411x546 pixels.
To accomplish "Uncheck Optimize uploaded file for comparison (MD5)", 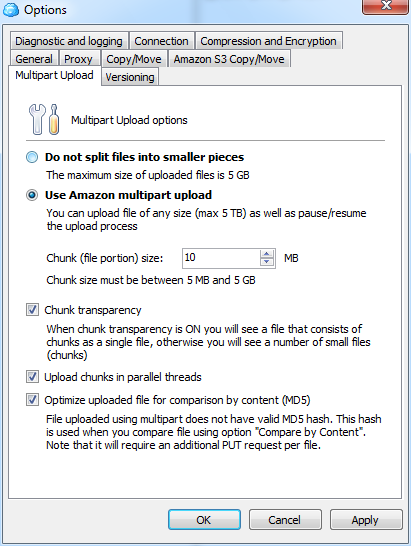I will (32, 399).
